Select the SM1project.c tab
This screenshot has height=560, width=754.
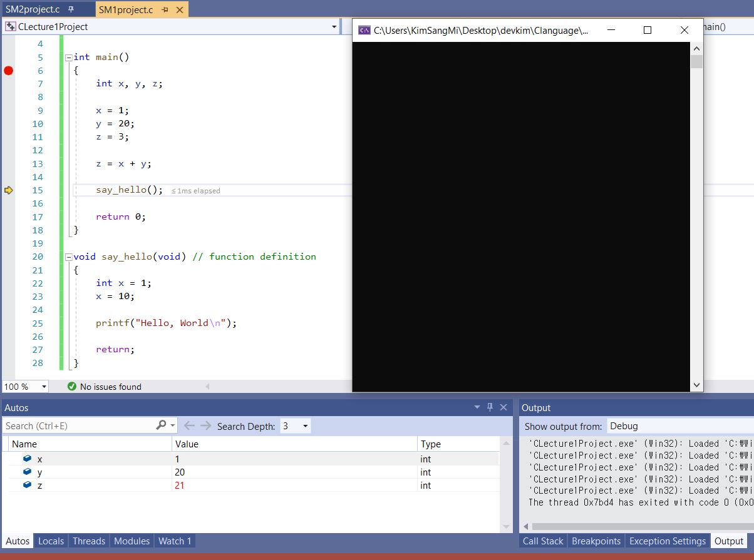pyautogui.click(x=126, y=9)
